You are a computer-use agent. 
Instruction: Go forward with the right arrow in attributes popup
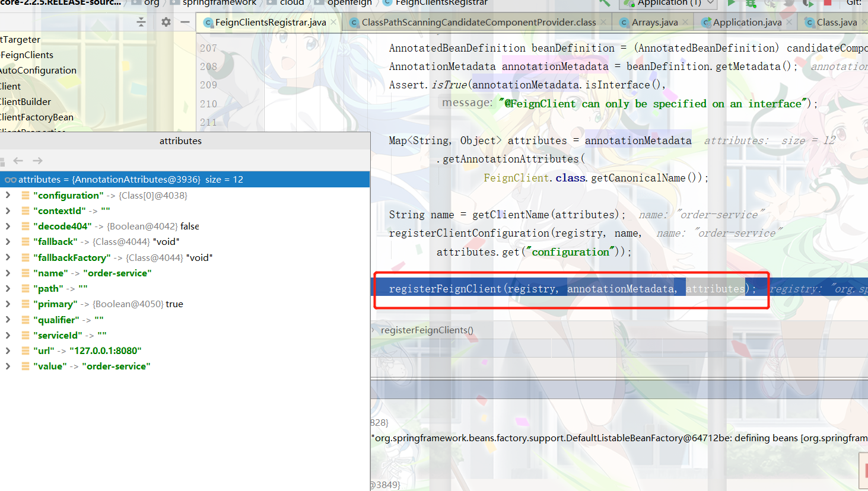38,161
